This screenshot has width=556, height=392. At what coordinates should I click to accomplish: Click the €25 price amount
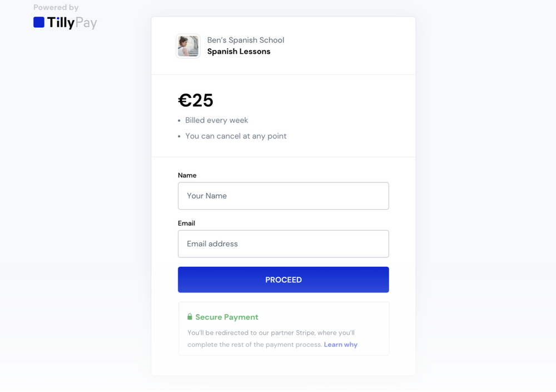tap(195, 100)
